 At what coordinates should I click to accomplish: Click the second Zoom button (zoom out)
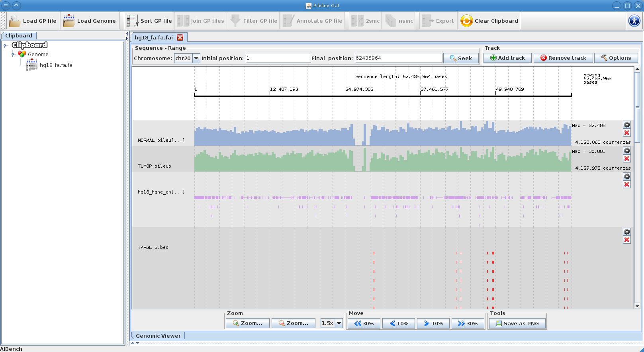coord(294,323)
